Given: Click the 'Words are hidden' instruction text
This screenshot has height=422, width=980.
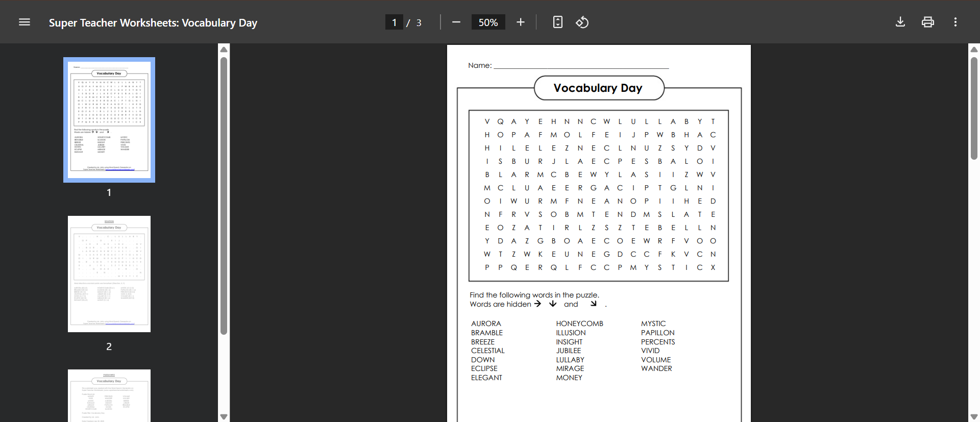Looking at the screenshot, I should [x=500, y=304].
